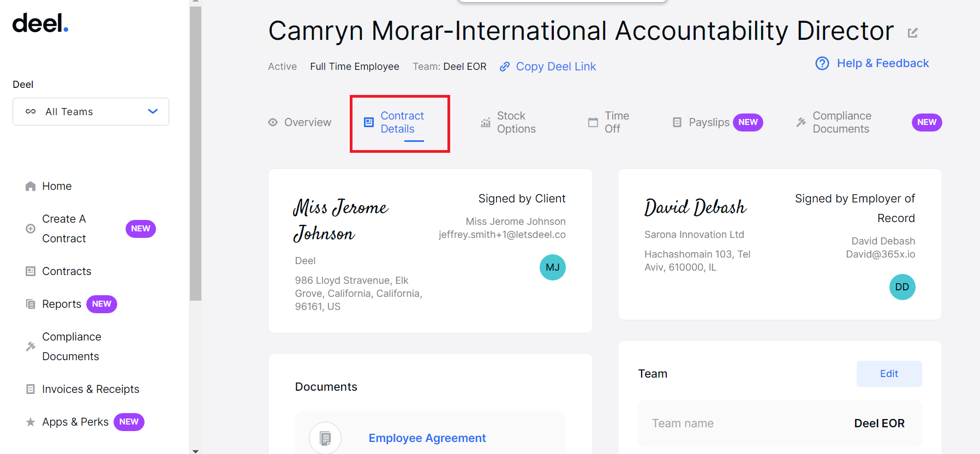Click the Contract Details tab icon
The width and height of the screenshot is (980, 454).
(x=369, y=122)
